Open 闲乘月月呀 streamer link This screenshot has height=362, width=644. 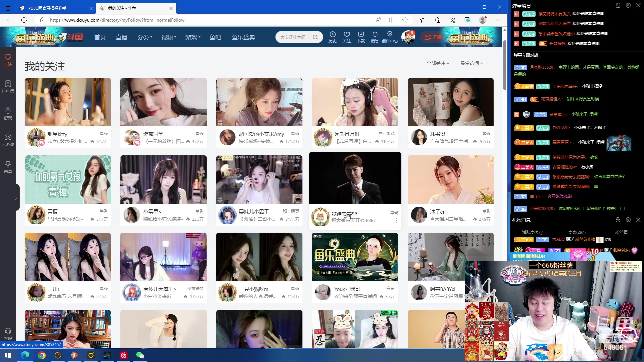click(x=347, y=134)
